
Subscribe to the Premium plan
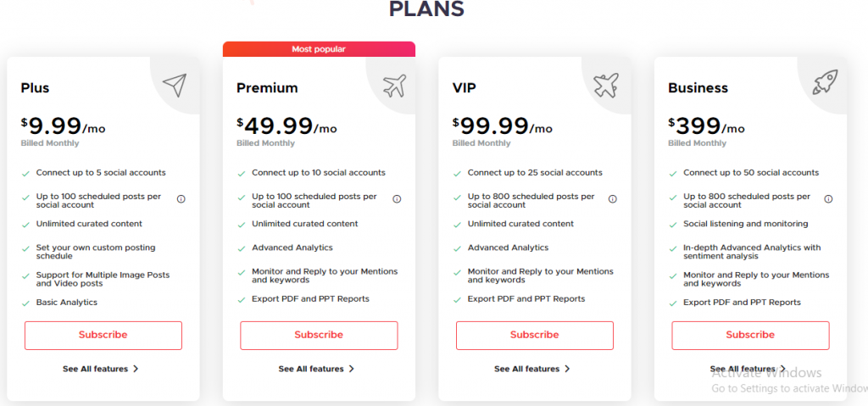[319, 335]
